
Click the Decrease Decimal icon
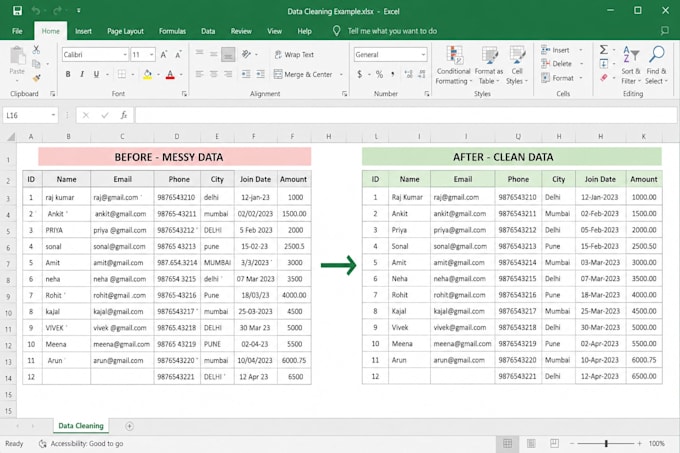(422, 74)
